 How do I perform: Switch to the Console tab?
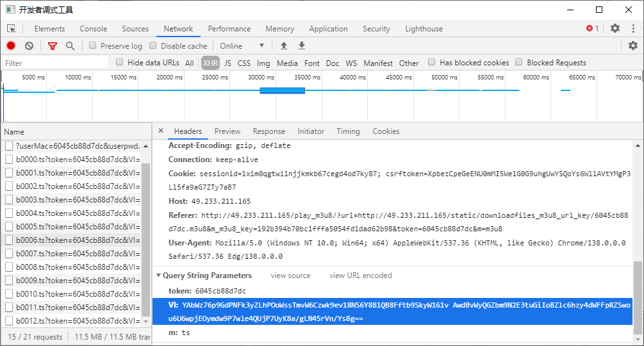coord(93,29)
